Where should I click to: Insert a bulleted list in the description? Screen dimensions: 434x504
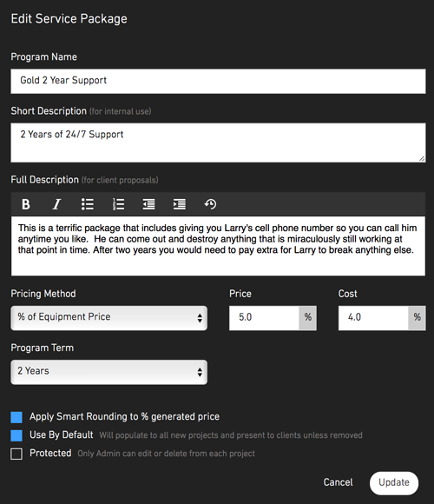click(88, 204)
